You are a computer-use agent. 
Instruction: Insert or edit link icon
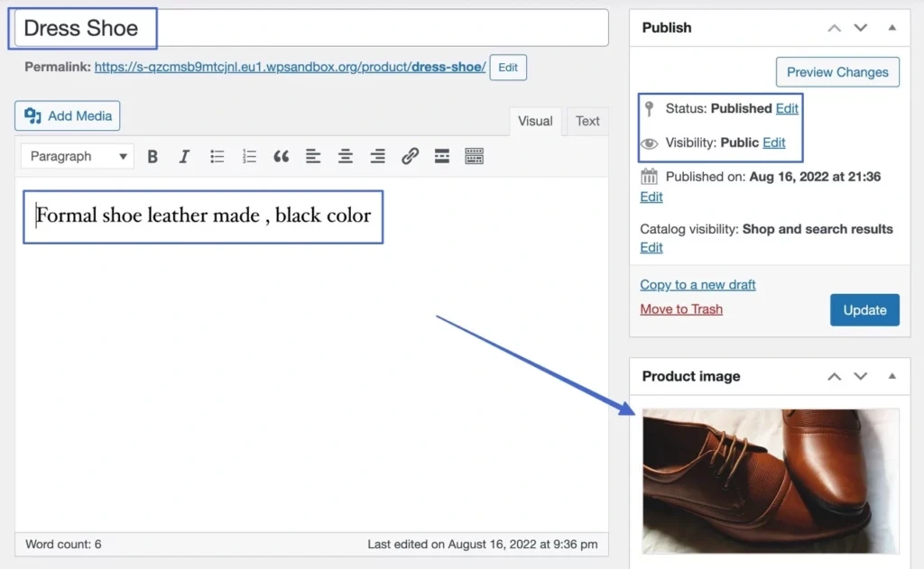click(x=410, y=157)
